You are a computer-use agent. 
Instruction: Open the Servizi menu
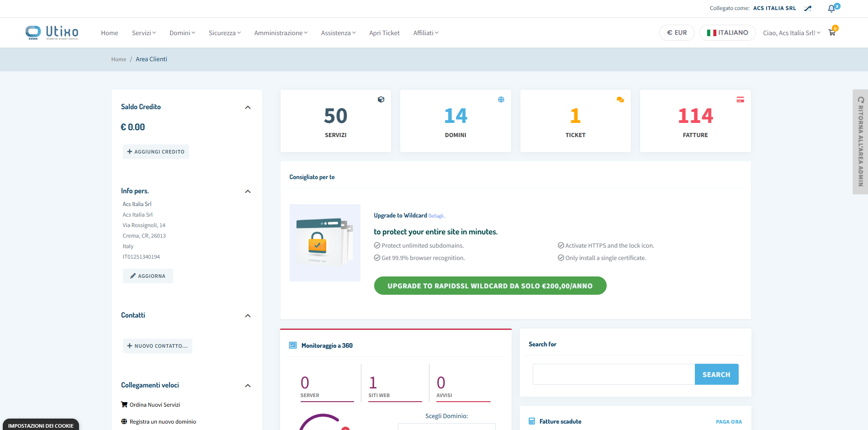pyautogui.click(x=144, y=33)
